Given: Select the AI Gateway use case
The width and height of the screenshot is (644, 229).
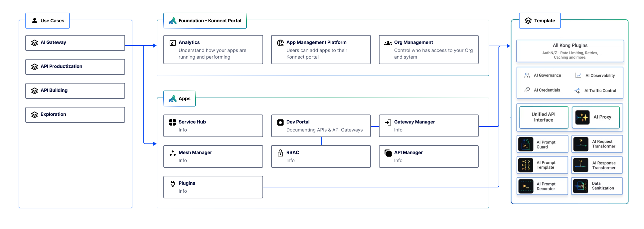Looking at the screenshot, I should (75, 43).
